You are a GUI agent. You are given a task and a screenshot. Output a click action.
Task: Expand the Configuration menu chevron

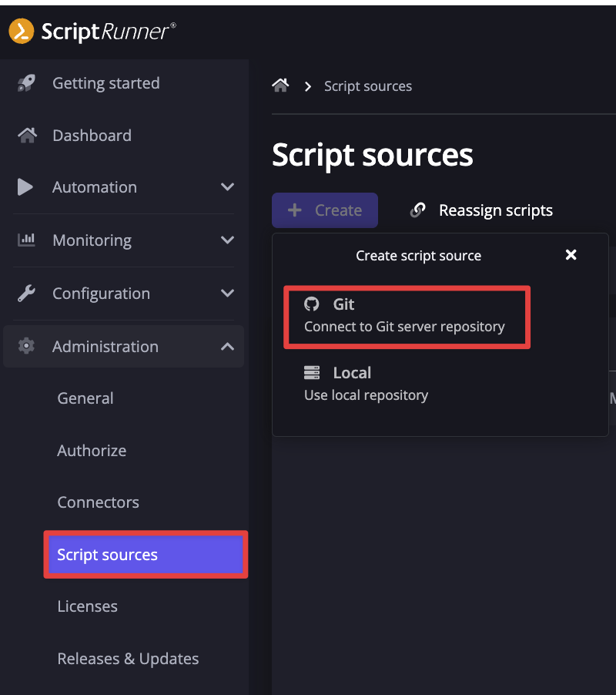[x=227, y=294]
